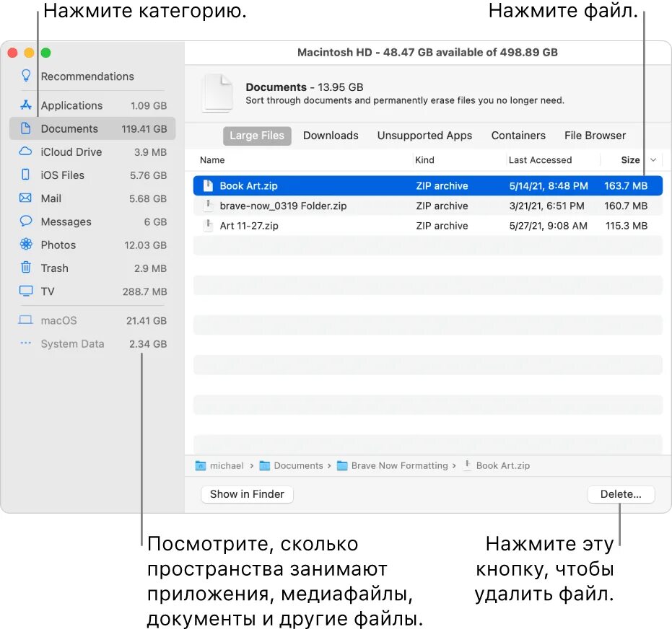The image size is (672, 637).
Task: Select Photos category in sidebar
Action: tap(92, 245)
